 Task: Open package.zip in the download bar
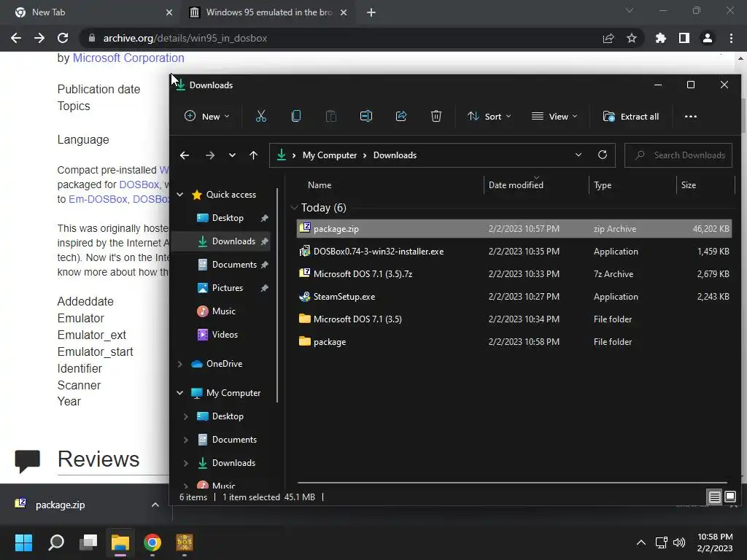tap(60, 505)
